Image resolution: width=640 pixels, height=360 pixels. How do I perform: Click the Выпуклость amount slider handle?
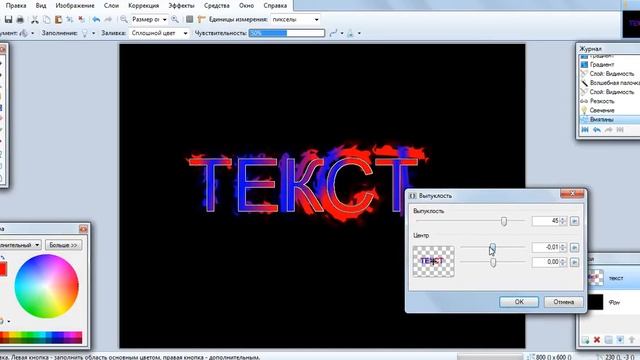[504, 221]
